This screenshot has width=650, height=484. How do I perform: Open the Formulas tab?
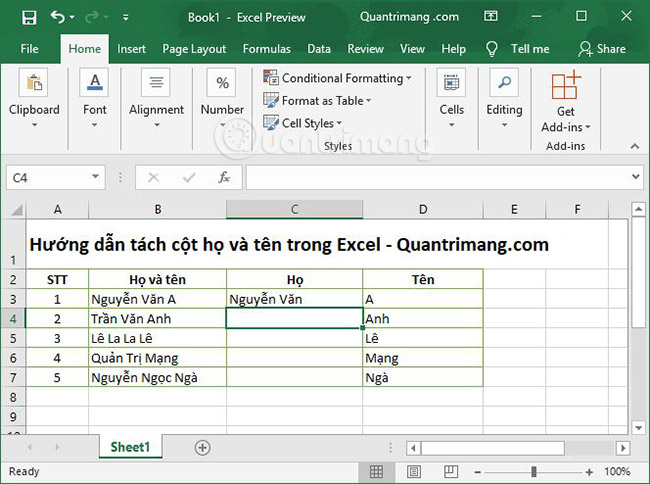click(267, 49)
